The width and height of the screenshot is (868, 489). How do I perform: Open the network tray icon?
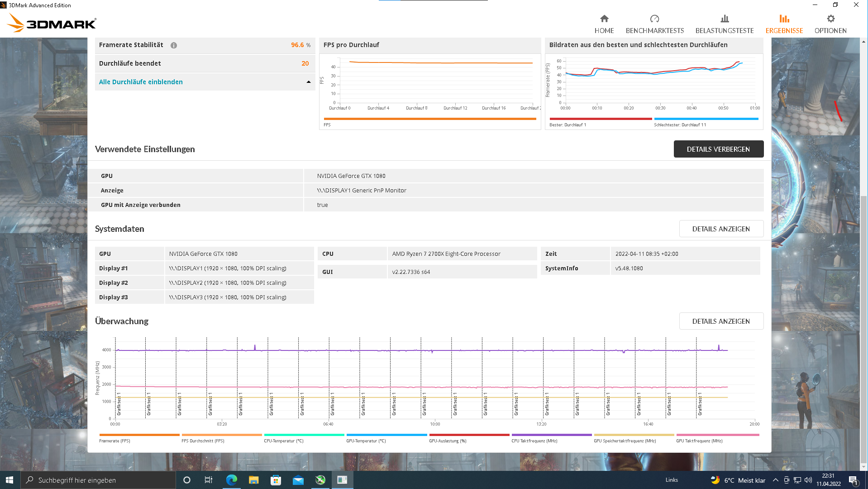click(797, 480)
